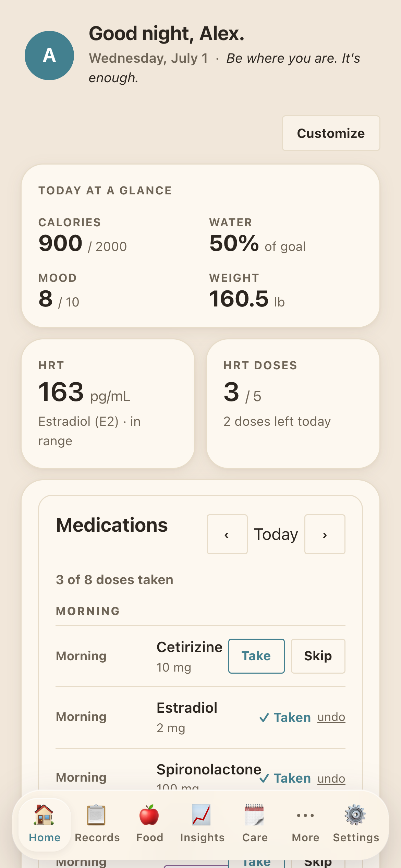Image resolution: width=401 pixels, height=868 pixels.
Task: Tap the Today date label
Action: point(276,534)
